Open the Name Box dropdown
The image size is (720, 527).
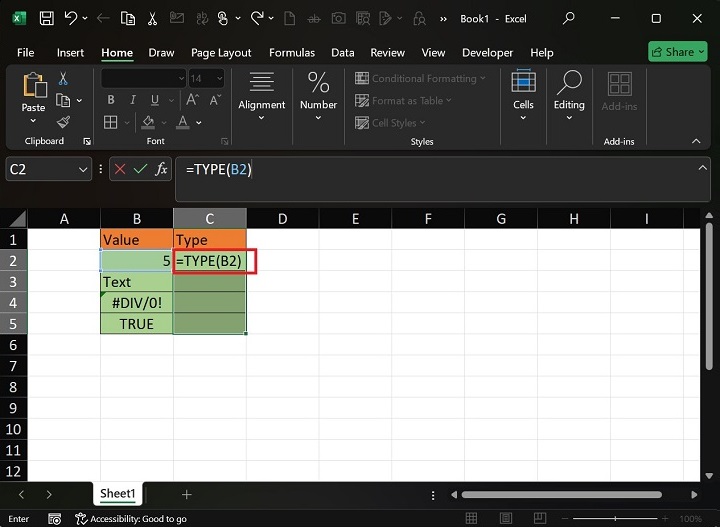(83, 170)
